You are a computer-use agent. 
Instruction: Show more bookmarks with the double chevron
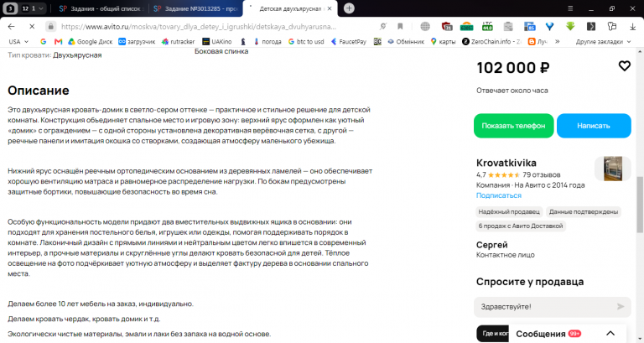pyautogui.click(x=558, y=41)
